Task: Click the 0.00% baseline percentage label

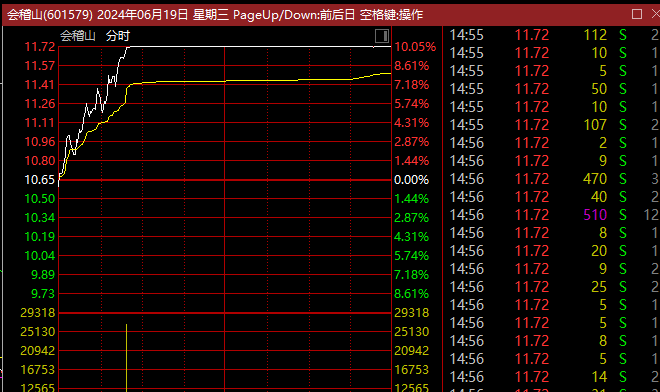Action: tap(411, 180)
